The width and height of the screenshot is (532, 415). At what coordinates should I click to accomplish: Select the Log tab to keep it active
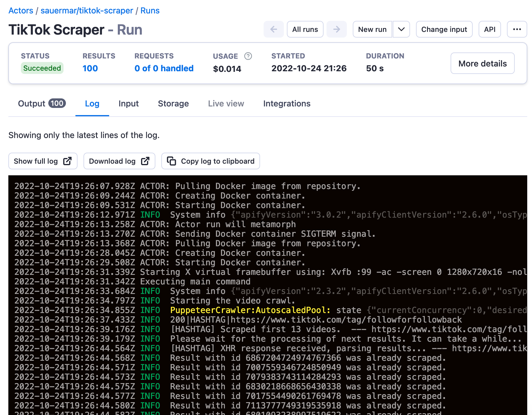[92, 103]
